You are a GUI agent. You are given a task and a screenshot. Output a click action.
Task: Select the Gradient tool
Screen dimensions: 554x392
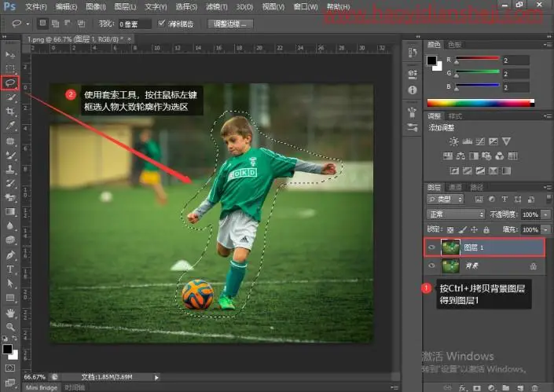tap(10, 211)
